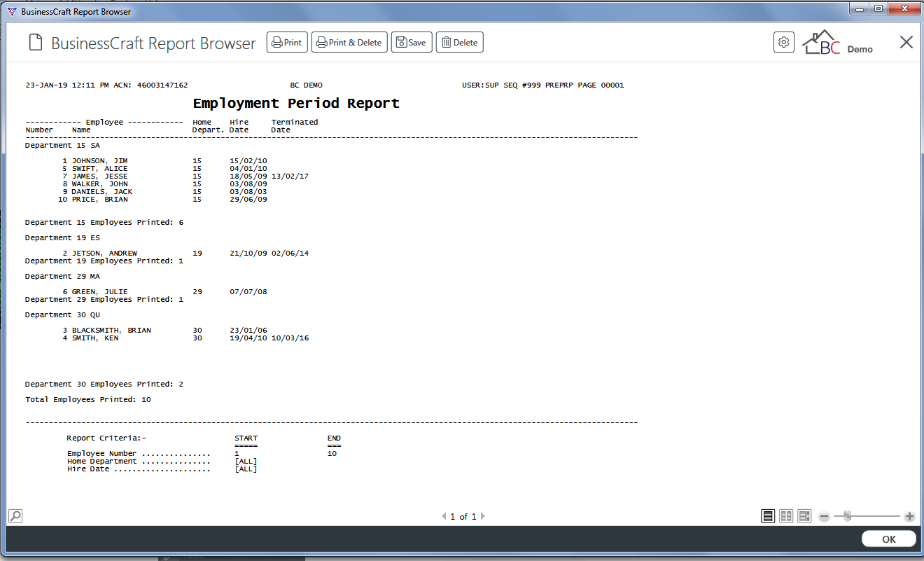Screen dimensions: 924x561
Task: Select the "JOHNSON, JIM" employee row
Action: pyautogui.click(x=164, y=161)
